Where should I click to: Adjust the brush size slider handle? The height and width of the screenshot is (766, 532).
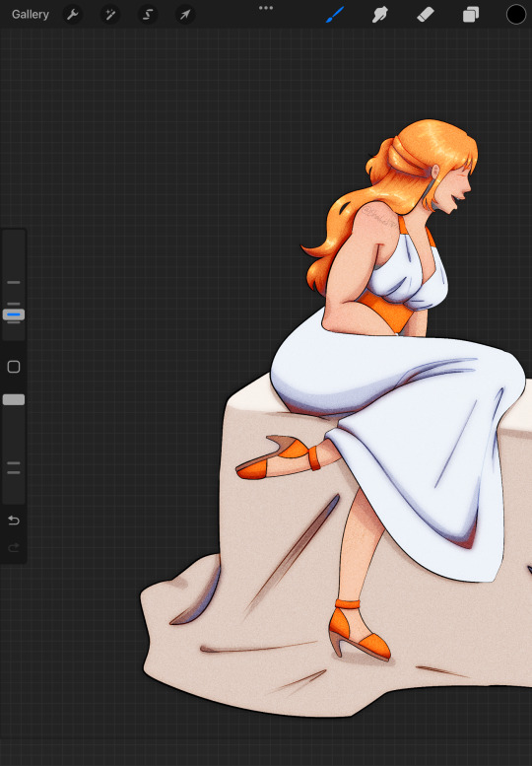click(14, 314)
